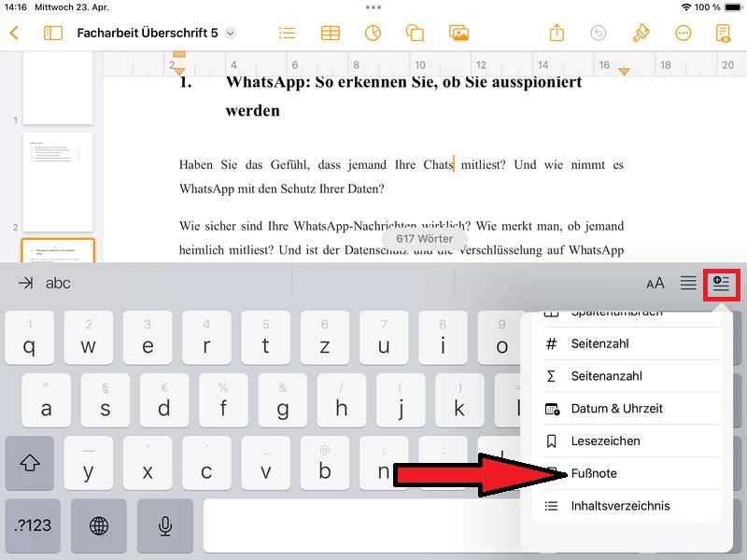The width and height of the screenshot is (747, 560).
Task: Open the paragraph alignment options
Action: 688,283
